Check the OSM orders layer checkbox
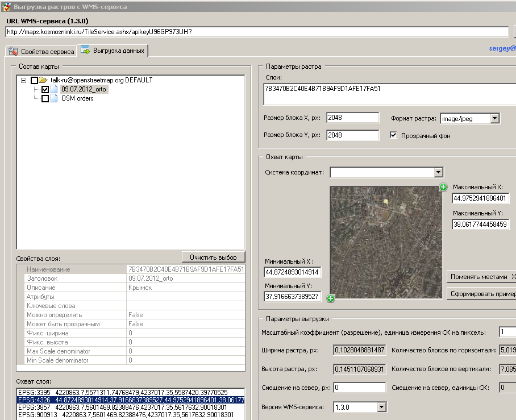 pyautogui.click(x=45, y=98)
